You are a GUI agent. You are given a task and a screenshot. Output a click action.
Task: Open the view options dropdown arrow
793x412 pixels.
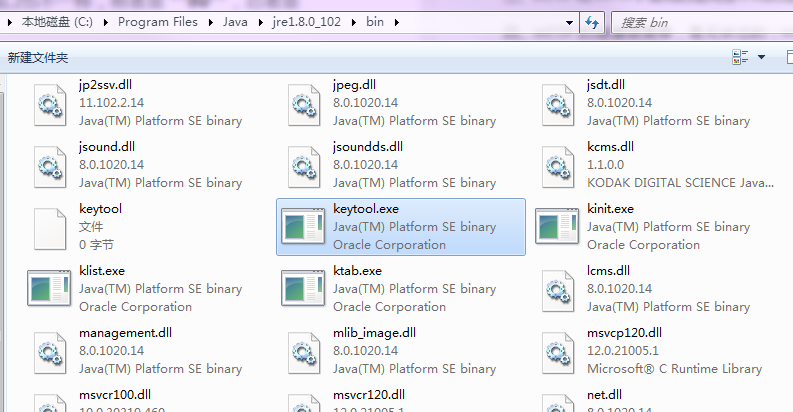point(761,57)
